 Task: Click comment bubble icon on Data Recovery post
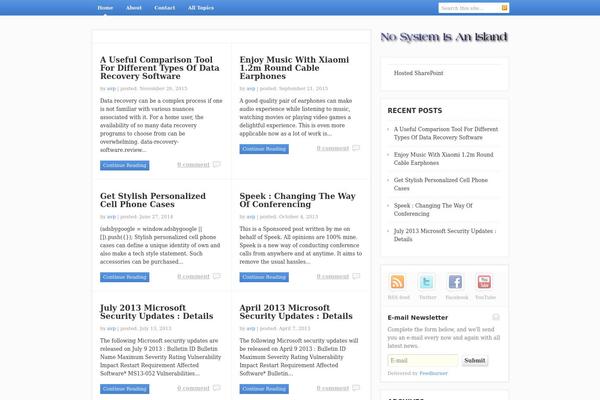click(x=217, y=165)
